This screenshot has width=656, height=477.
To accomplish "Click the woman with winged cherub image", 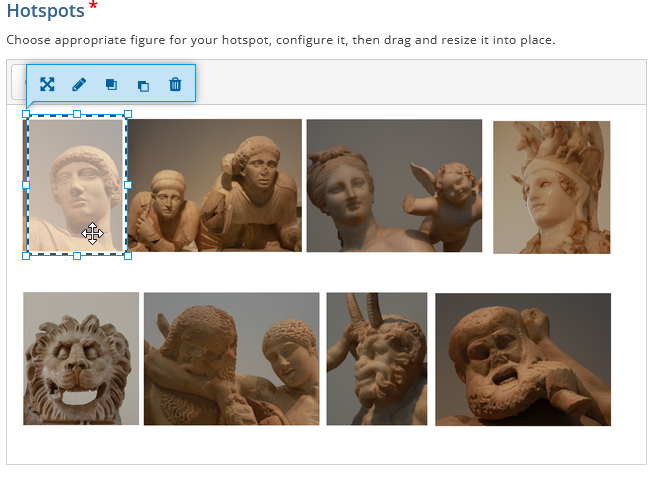I will 394,185.
